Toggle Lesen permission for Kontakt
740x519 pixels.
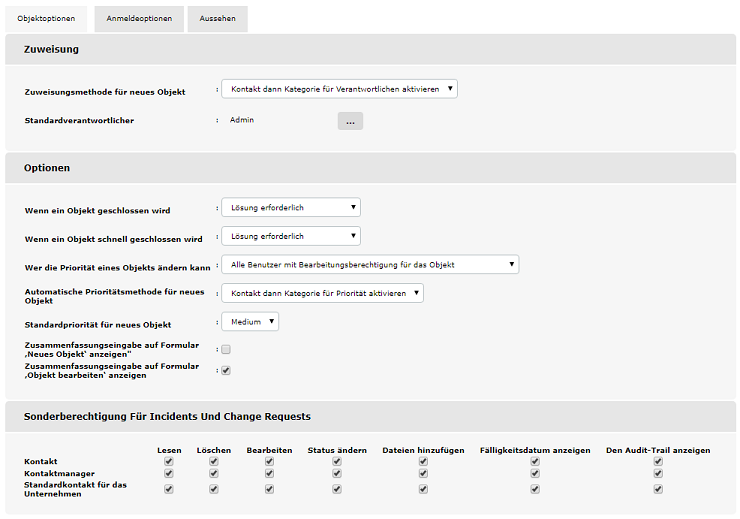click(169, 461)
